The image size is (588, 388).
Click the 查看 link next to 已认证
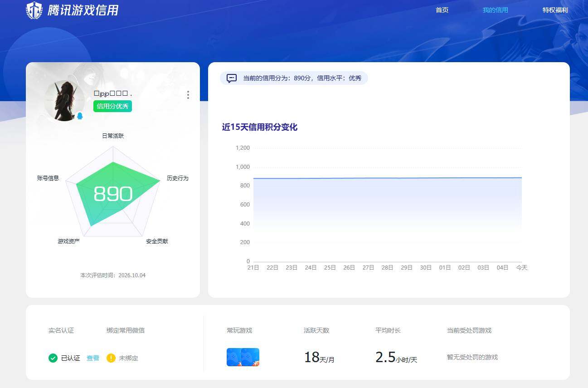[x=93, y=358]
